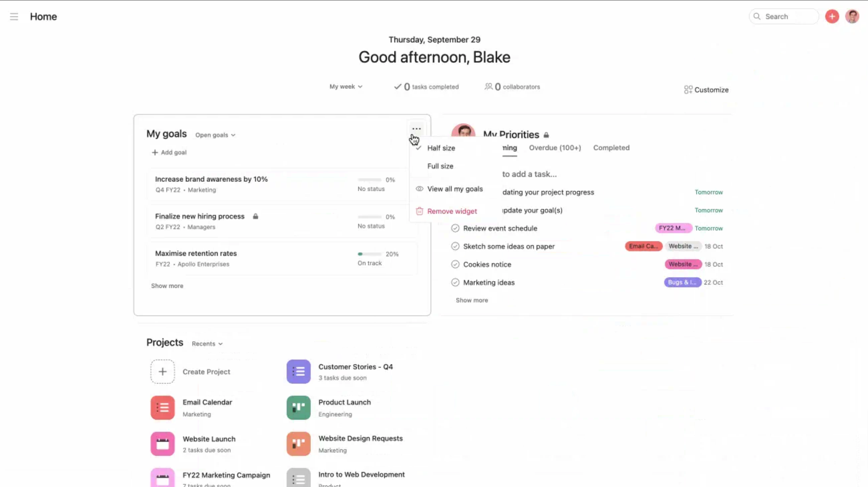Choose "Full size" from widget menu

pos(440,166)
